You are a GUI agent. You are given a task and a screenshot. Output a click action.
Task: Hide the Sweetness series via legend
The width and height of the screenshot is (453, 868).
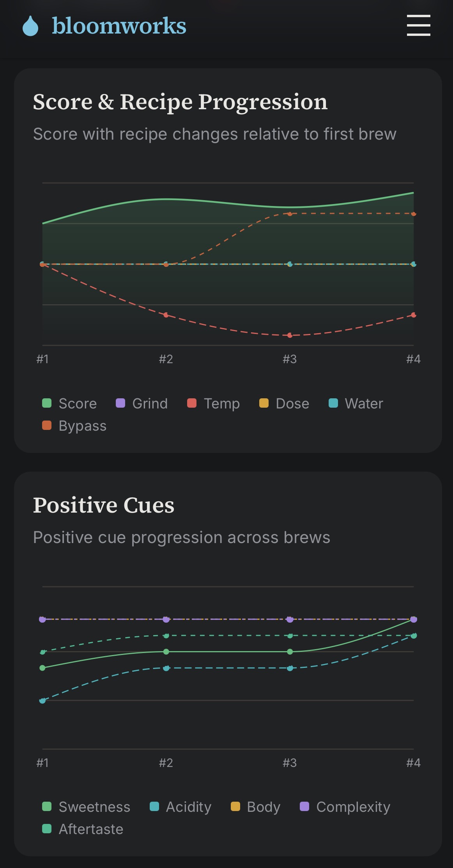86,807
